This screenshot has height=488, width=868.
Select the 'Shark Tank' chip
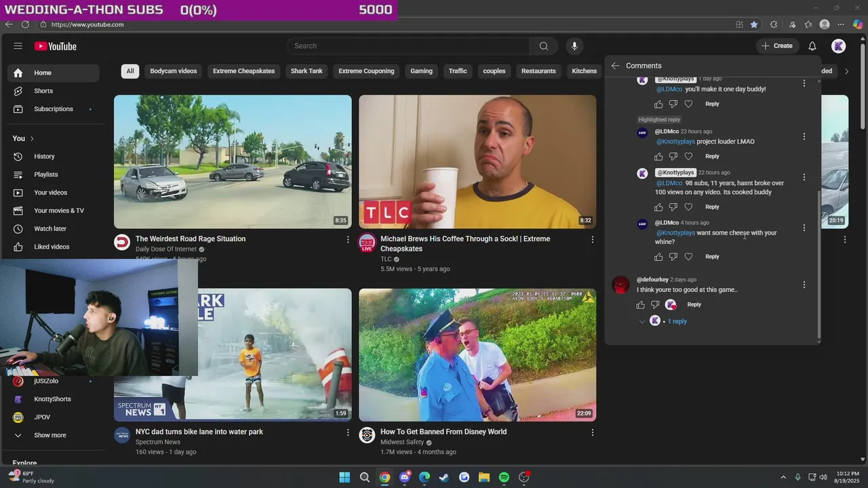tap(307, 71)
